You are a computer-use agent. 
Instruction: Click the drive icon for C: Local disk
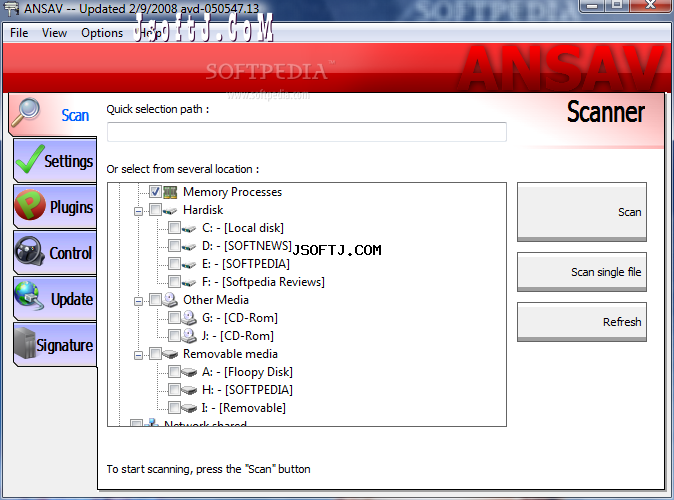(189, 229)
